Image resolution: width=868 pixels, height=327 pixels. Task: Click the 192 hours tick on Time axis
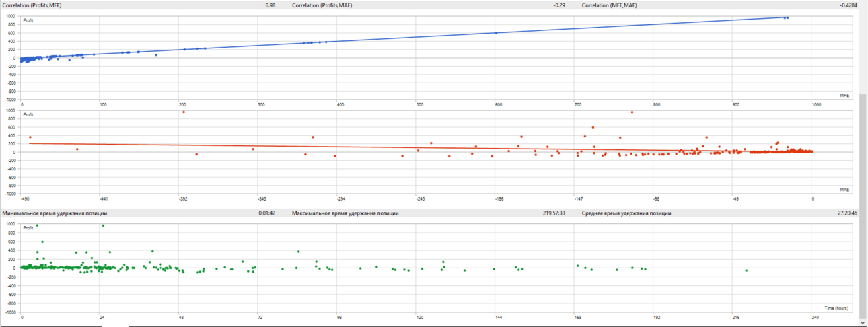click(x=657, y=317)
